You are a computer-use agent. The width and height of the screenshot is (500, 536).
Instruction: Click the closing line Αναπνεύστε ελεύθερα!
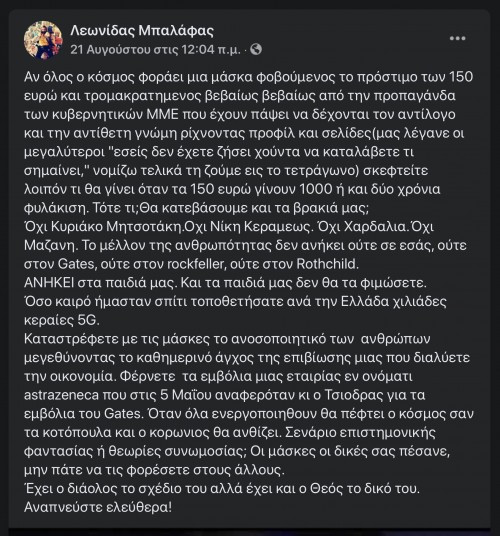tap(98, 507)
